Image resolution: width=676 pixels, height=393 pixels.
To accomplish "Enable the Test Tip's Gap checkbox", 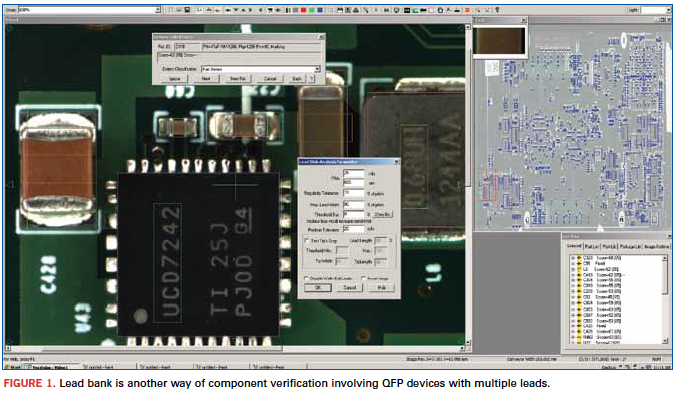I will (x=307, y=240).
